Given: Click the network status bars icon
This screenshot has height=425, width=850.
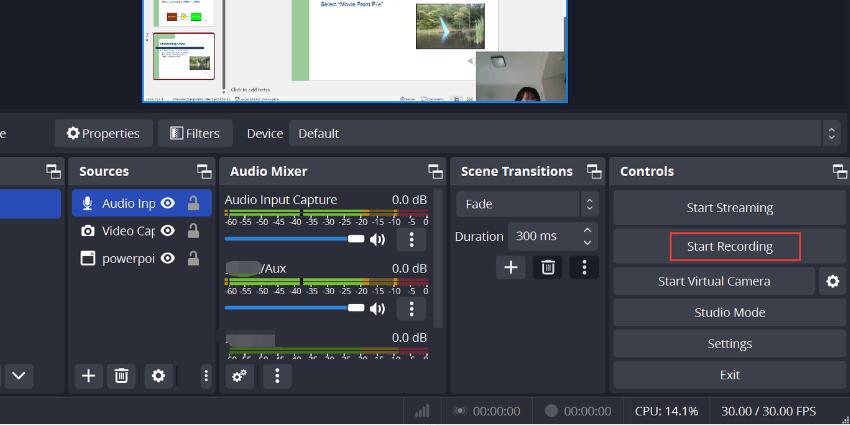Looking at the screenshot, I should (422, 411).
